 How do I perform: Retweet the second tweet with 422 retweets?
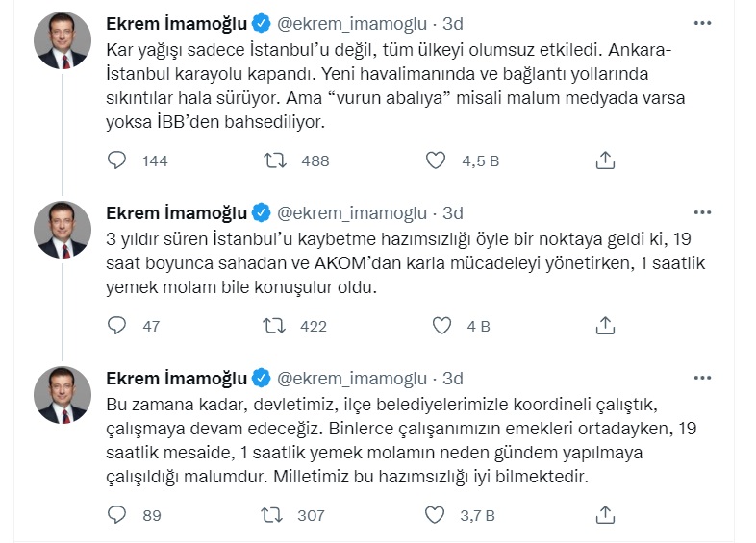coord(275,326)
